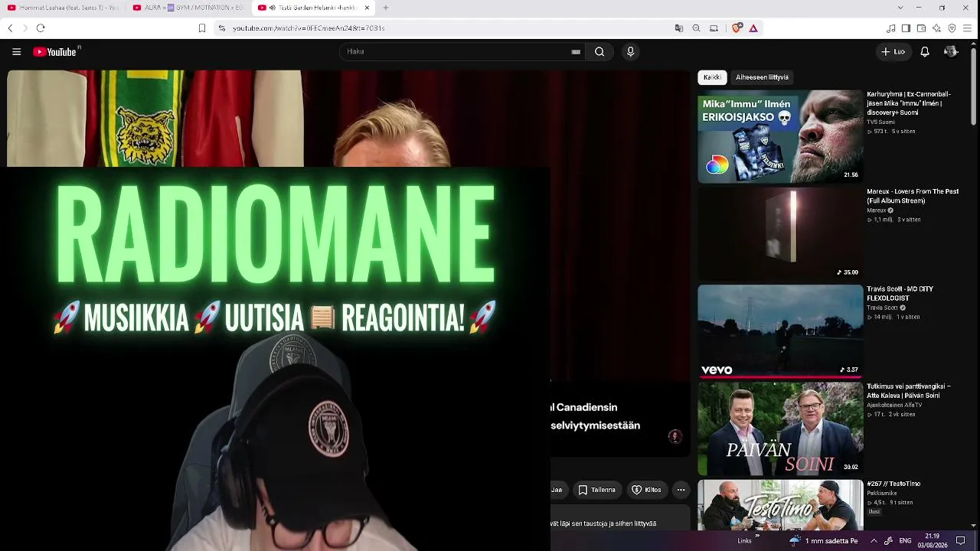Open the Leo AI sparkle icon

click(936, 28)
